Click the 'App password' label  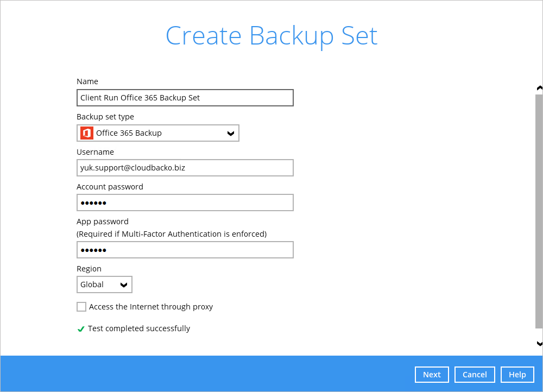coord(103,222)
